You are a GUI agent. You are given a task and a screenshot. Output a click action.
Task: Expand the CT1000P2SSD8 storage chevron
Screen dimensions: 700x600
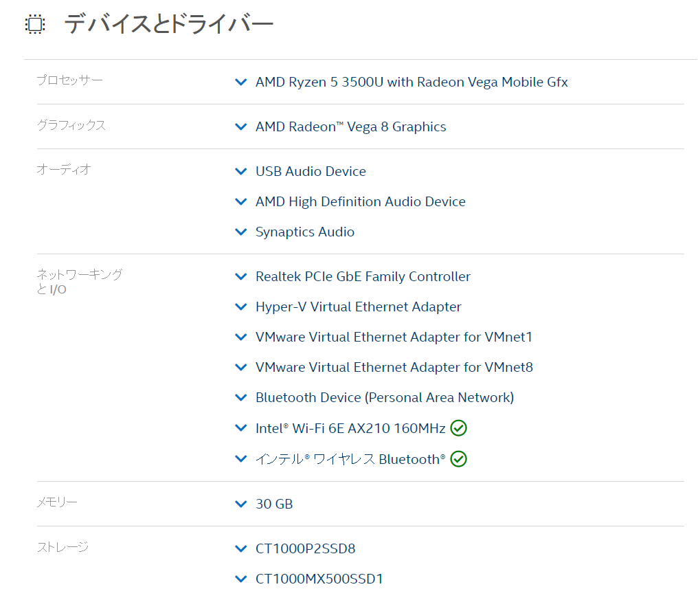point(240,549)
